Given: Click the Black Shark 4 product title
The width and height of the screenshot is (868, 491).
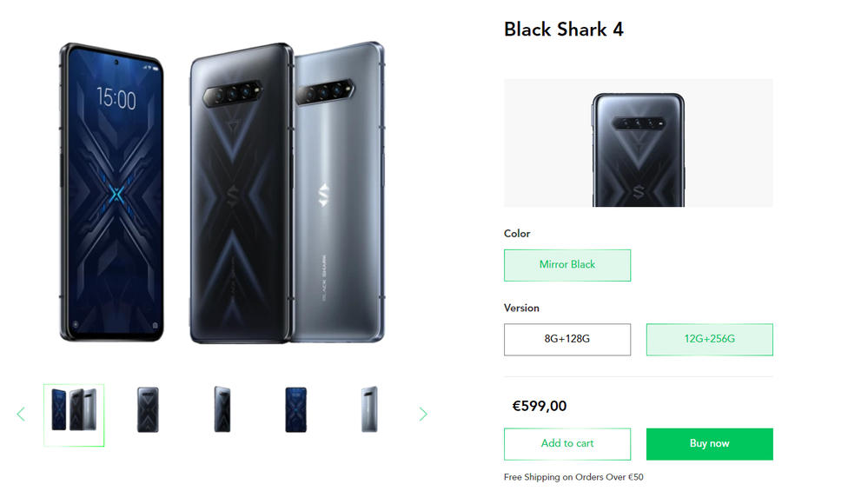Looking at the screenshot, I should [x=563, y=30].
